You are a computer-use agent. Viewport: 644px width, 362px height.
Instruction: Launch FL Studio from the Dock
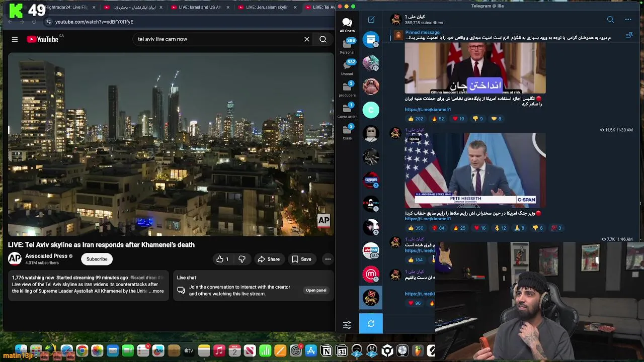(x=418, y=350)
